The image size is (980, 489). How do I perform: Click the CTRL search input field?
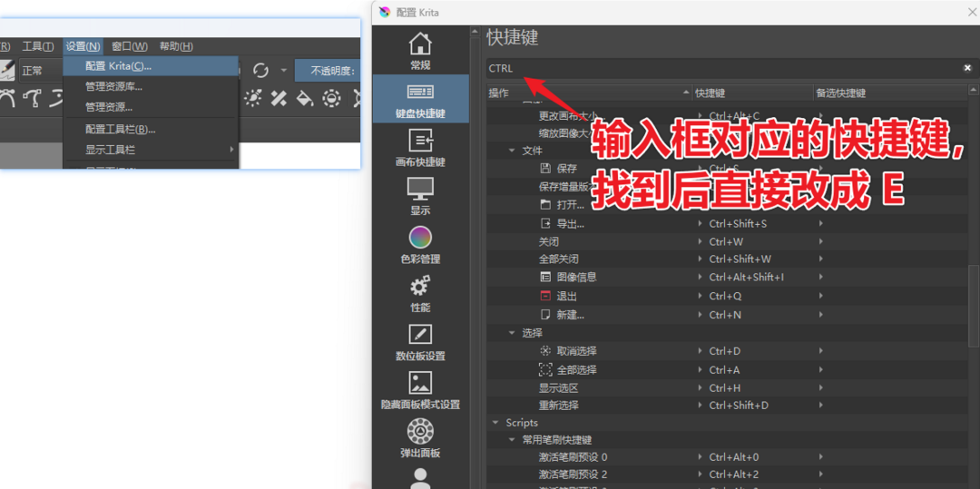coord(725,68)
